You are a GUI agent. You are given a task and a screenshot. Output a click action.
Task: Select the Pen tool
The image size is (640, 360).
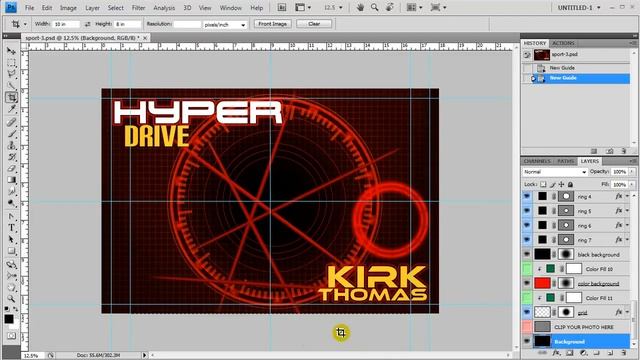point(11,216)
